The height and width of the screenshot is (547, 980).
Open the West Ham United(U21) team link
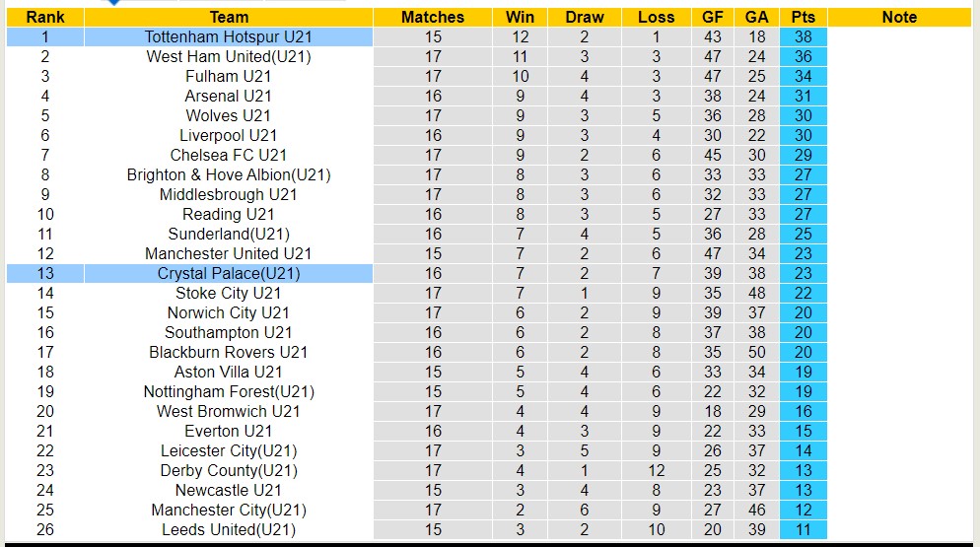click(229, 56)
